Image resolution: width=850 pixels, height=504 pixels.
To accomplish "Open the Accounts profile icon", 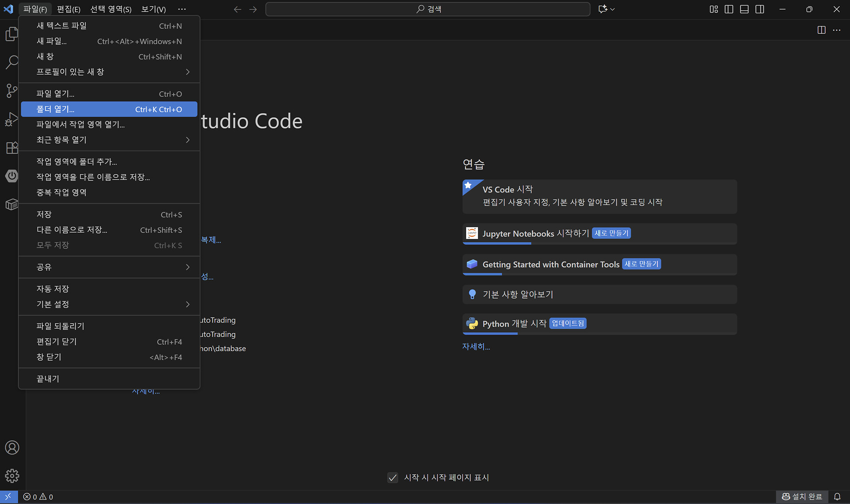I will point(12,447).
